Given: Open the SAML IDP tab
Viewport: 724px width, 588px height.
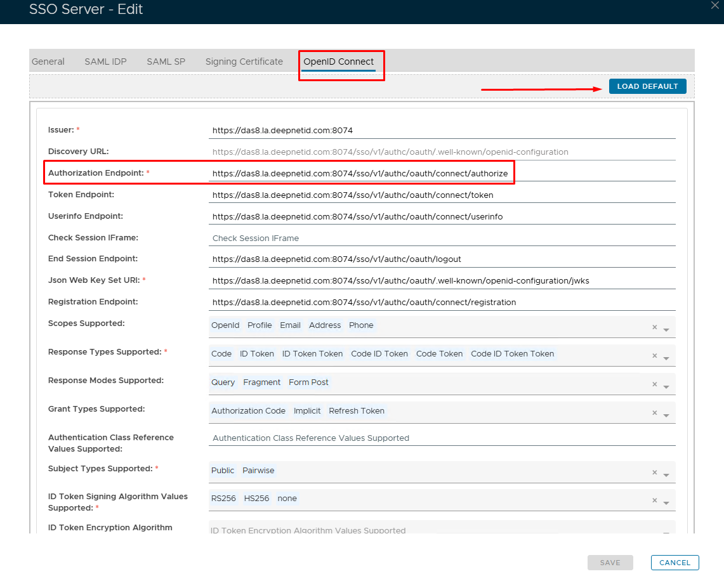Looking at the screenshot, I should [105, 62].
